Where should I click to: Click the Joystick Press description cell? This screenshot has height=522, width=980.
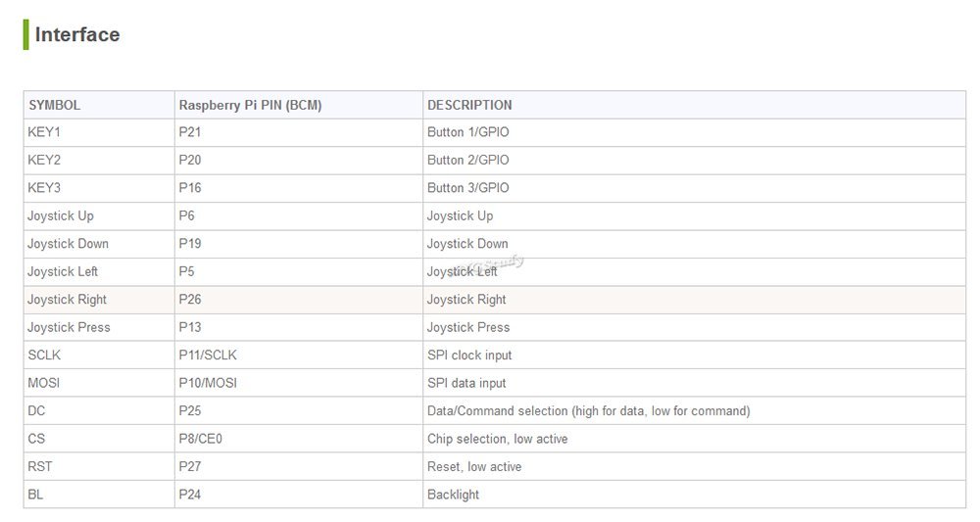468,327
